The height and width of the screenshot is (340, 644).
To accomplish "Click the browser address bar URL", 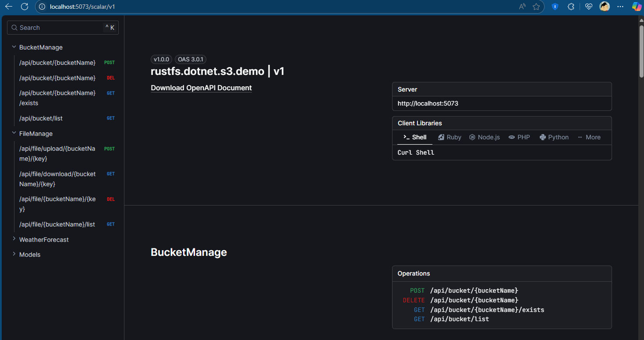I will tap(82, 7).
